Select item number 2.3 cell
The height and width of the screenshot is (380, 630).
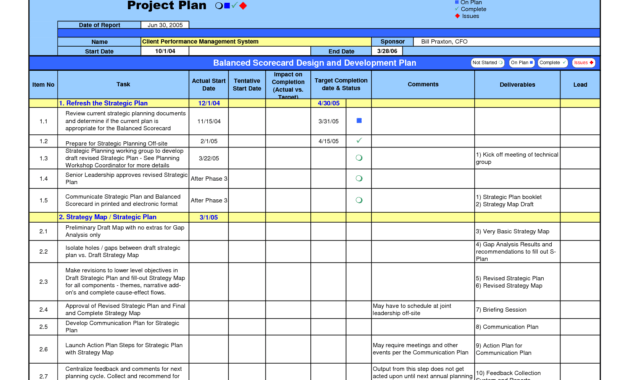click(43, 282)
